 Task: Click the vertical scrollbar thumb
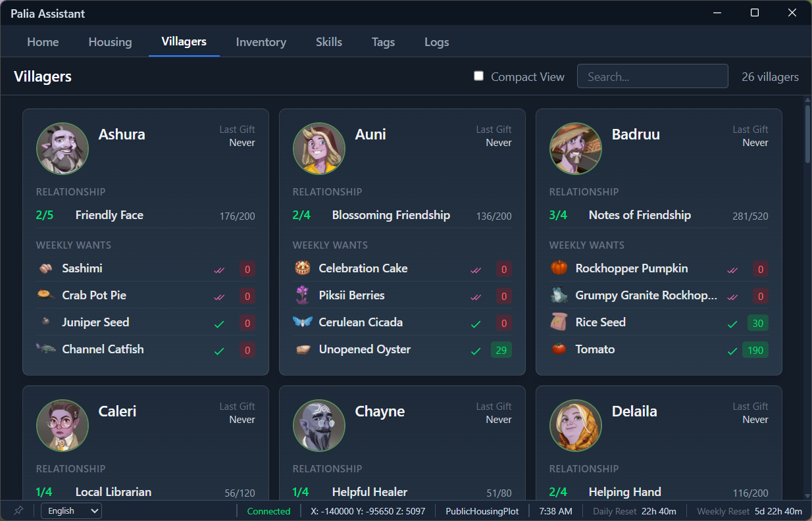[808, 134]
